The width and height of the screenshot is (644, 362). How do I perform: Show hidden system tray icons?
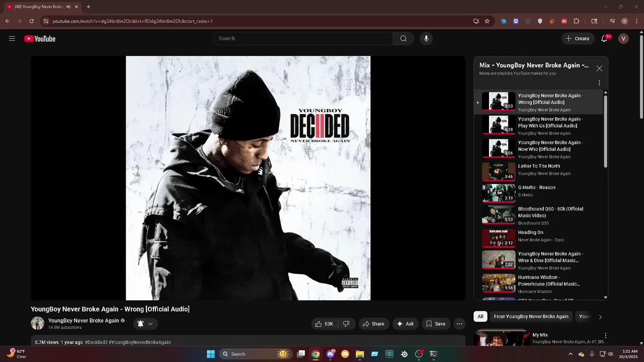coord(570,354)
